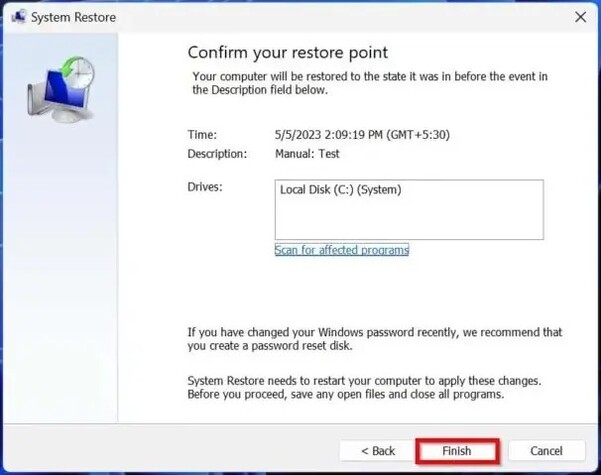601x475 pixels.
Task: Click the password reset disk recommendation text
Action: click(374, 339)
